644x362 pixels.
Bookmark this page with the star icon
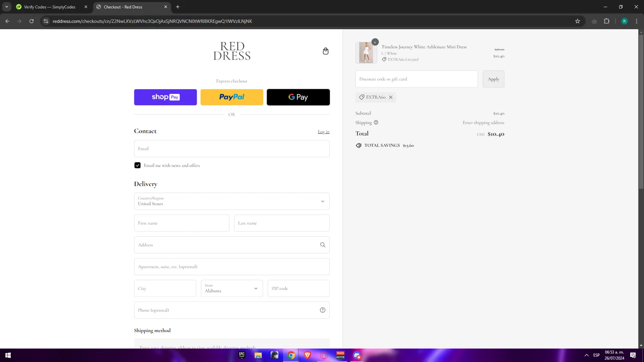coord(577,21)
